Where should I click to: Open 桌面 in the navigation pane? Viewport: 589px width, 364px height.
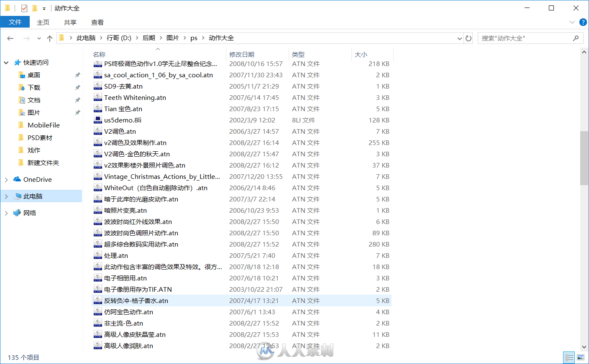coord(34,75)
